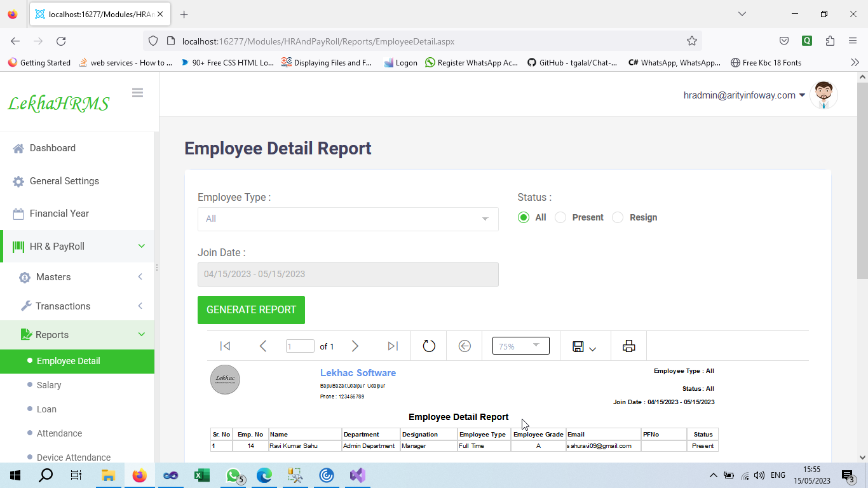Click the Ravi Kumar Sahu name cell
The height and width of the screenshot is (488, 868).
click(x=305, y=446)
